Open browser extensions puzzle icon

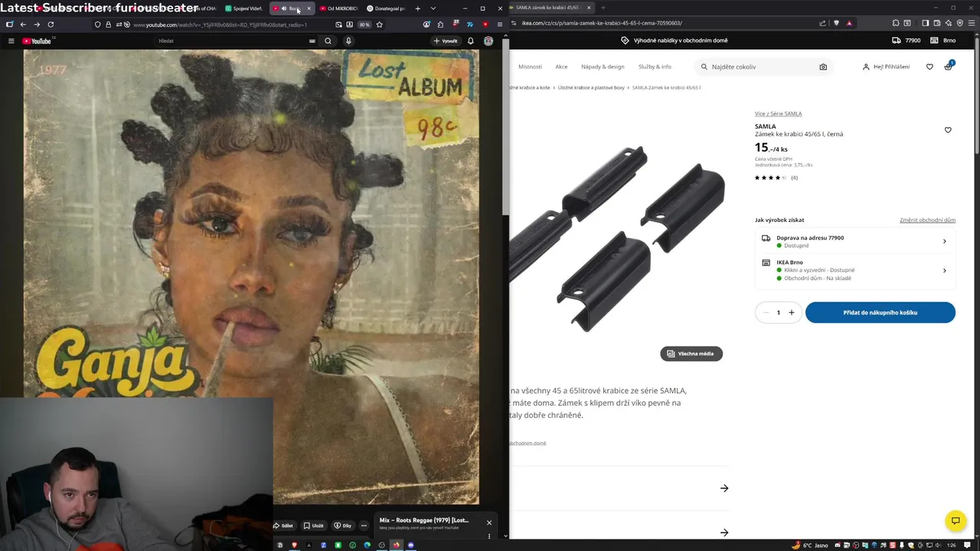[x=896, y=23]
